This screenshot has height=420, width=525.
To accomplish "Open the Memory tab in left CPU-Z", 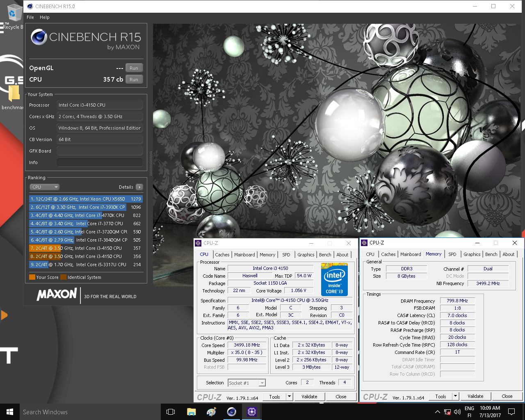I will (267, 255).
